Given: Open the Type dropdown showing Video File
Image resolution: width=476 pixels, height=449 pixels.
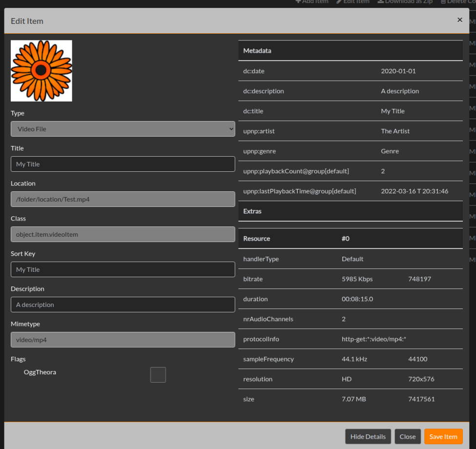Looking at the screenshot, I should point(123,129).
